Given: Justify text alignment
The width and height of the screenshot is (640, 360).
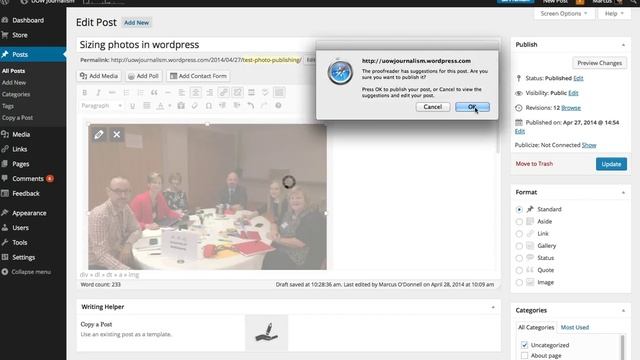Looking at the screenshot, I should (147, 106).
